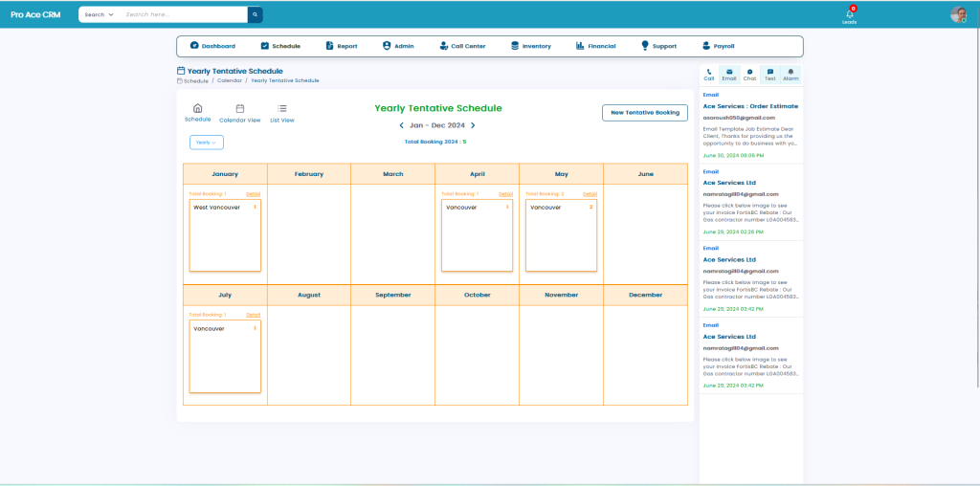Go to the Dashboard menu
The height and width of the screenshot is (486, 980).
point(212,46)
